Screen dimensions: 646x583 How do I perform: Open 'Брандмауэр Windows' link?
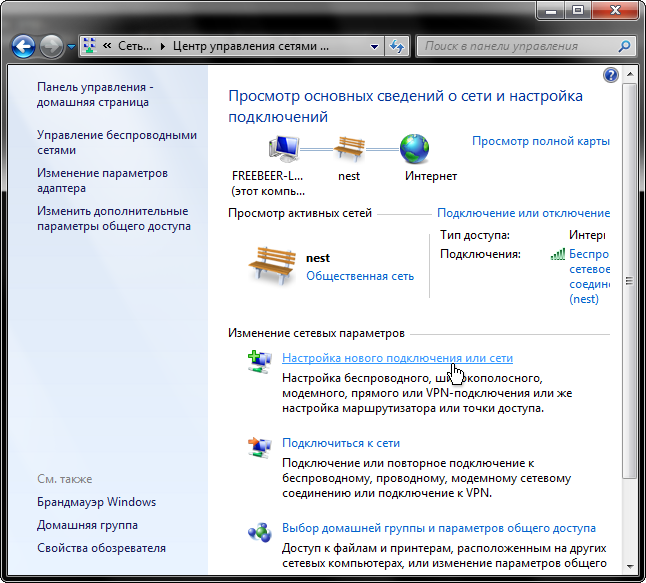tap(96, 502)
